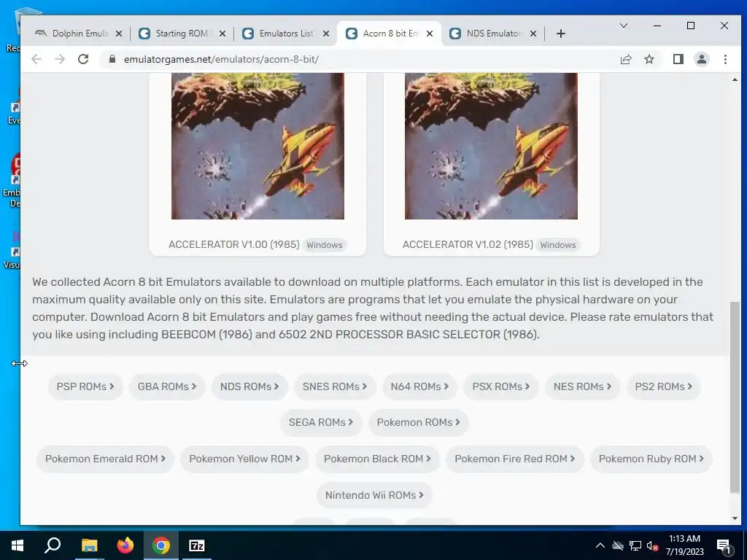Open the Chrome profile avatar
747x560 pixels.
click(701, 59)
